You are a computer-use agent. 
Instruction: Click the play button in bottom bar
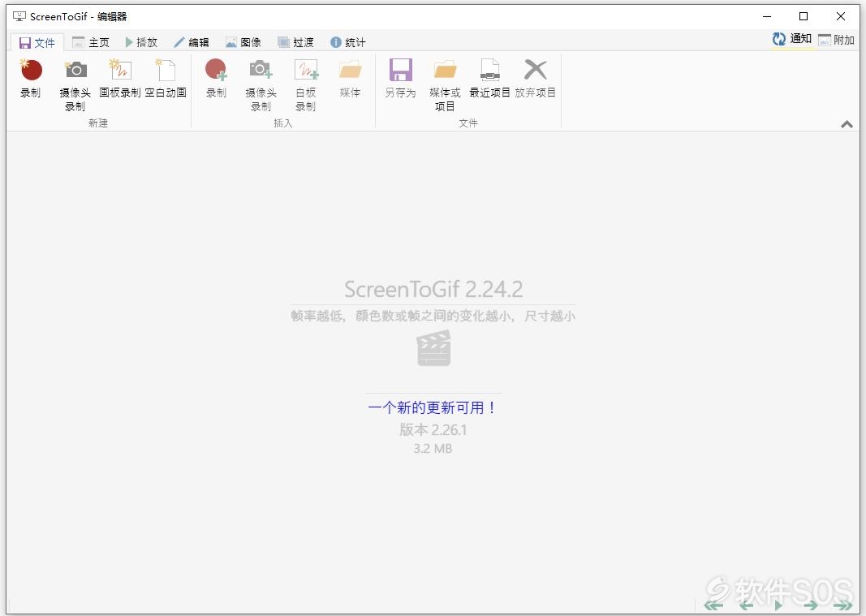(x=778, y=605)
